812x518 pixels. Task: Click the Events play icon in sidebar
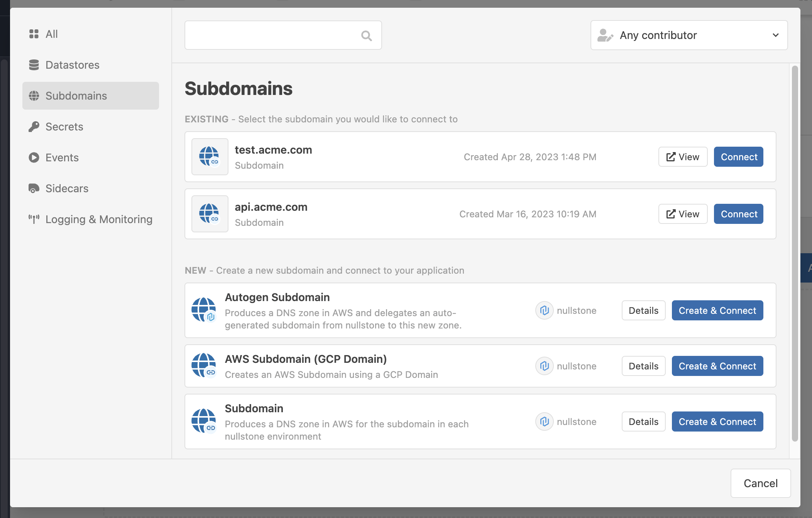click(x=33, y=157)
